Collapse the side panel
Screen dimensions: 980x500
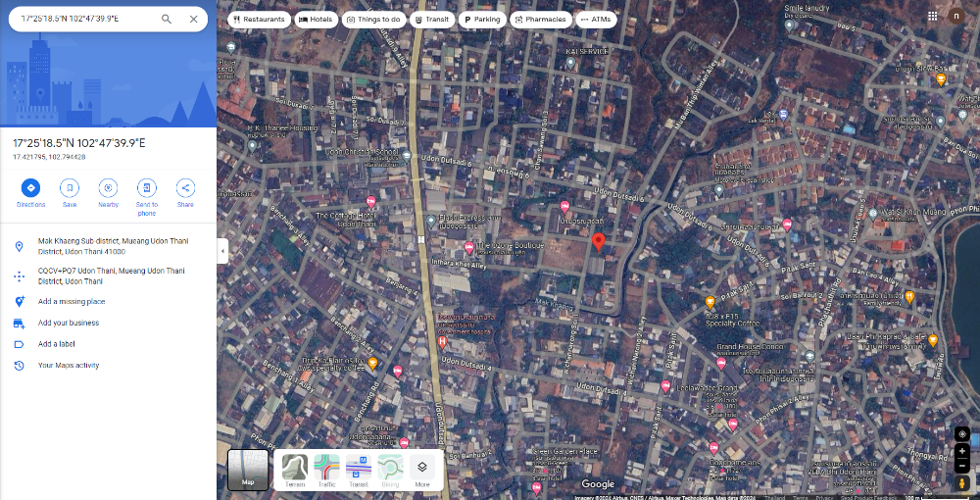tap(222, 251)
